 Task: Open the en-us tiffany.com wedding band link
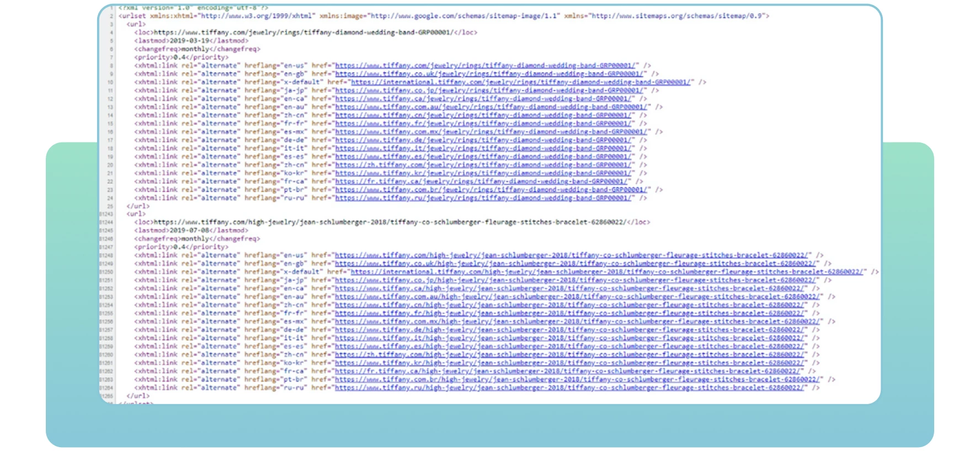[485, 65]
